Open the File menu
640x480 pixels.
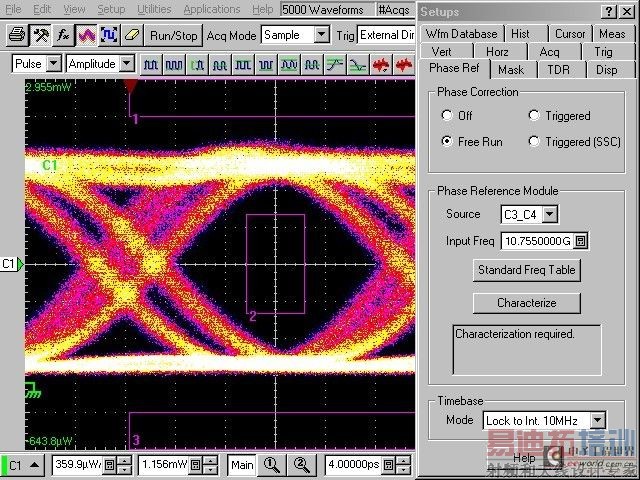coord(13,9)
